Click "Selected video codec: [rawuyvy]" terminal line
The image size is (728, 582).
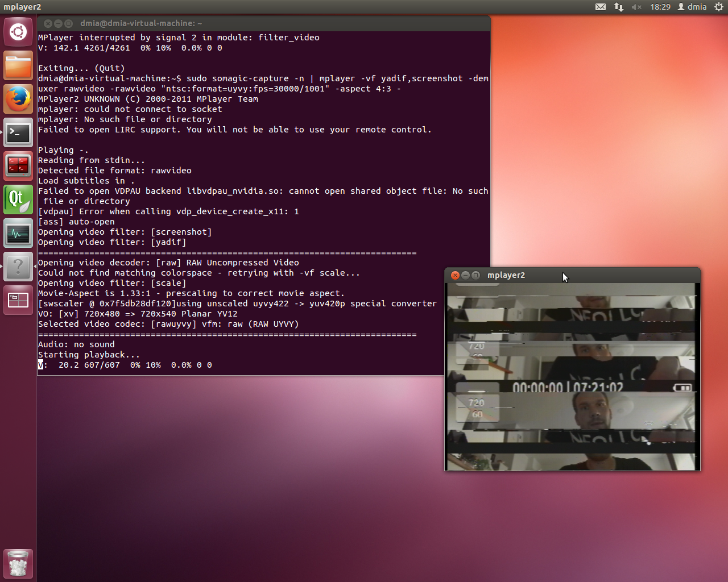coord(168,324)
